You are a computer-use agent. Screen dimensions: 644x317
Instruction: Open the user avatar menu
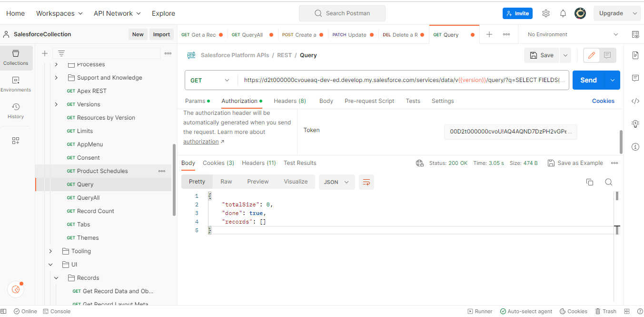[x=580, y=13]
